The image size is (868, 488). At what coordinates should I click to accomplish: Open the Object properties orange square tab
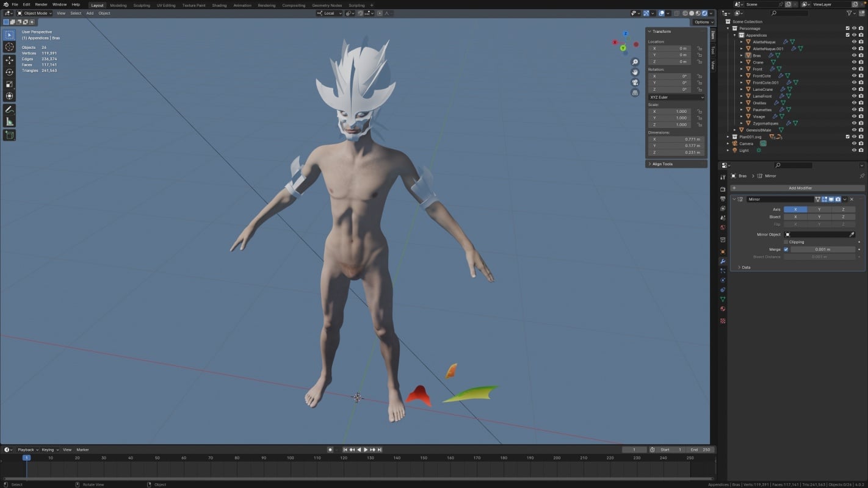point(723,251)
